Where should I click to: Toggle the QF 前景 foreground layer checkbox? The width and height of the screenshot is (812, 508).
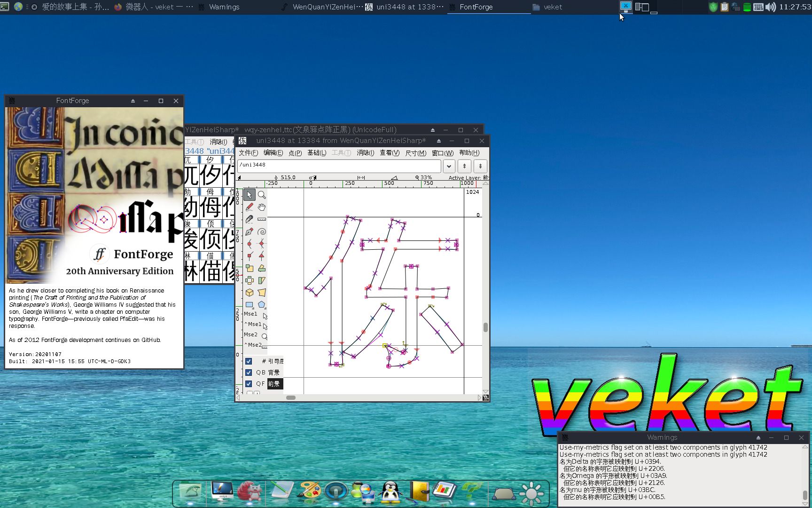click(x=249, y=383)
